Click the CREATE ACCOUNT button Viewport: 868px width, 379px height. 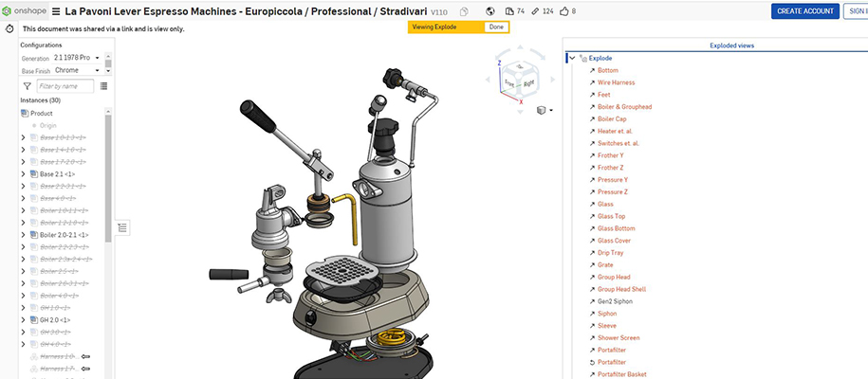[x=805, y=11]
